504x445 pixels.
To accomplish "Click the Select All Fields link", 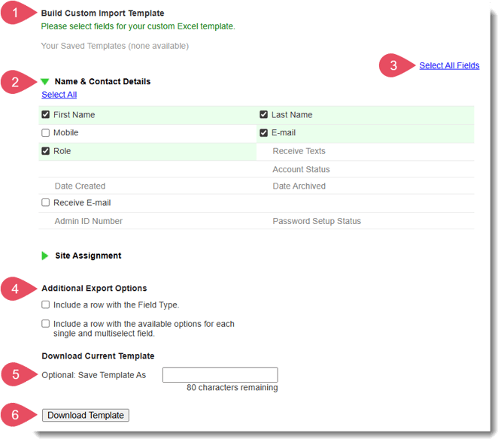I will tap(449, 65).
